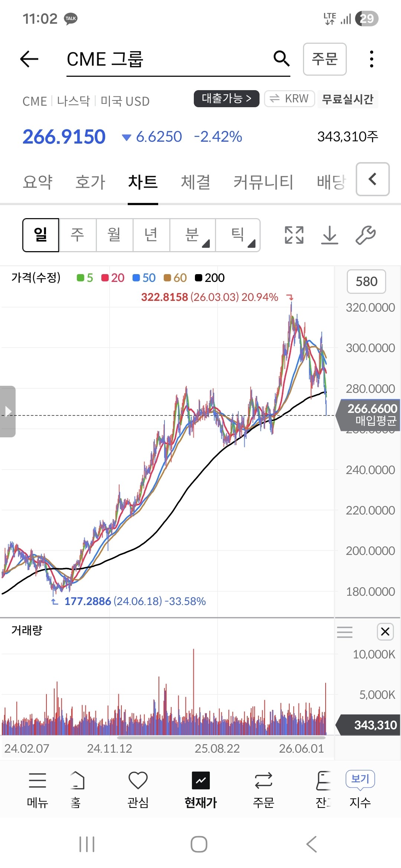Image resolution: width=401 pixels, height=868 pixels.
Task: Switch to the 호가 tab
Action: tap(90, 182)
